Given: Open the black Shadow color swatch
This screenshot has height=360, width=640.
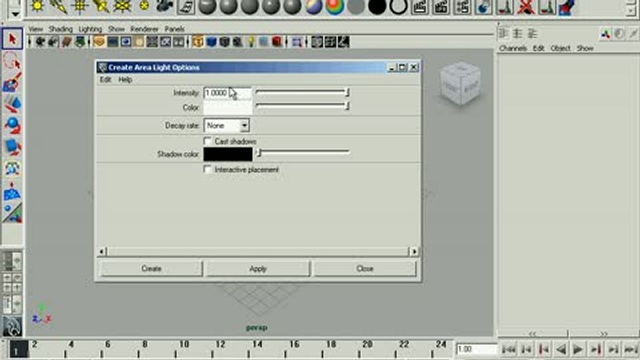Looking at the screenshot, I should pyautogui.click(x=228, y=154).
